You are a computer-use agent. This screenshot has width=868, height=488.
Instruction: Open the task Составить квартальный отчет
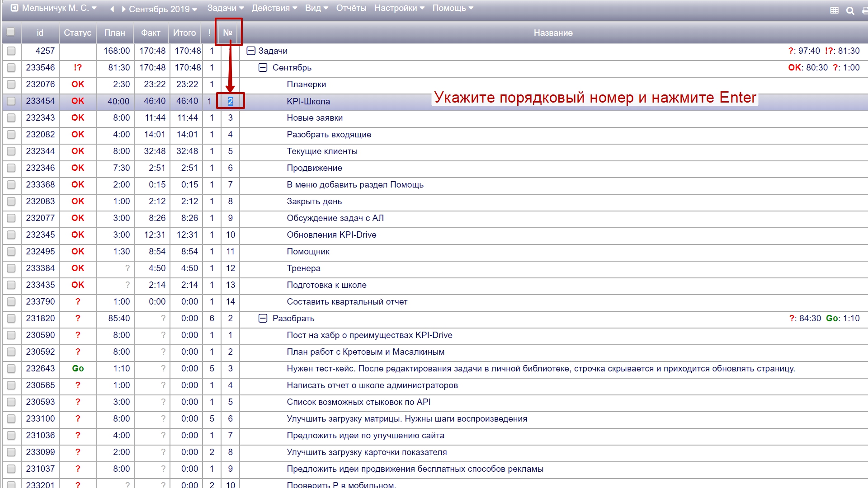click(347, 302)
